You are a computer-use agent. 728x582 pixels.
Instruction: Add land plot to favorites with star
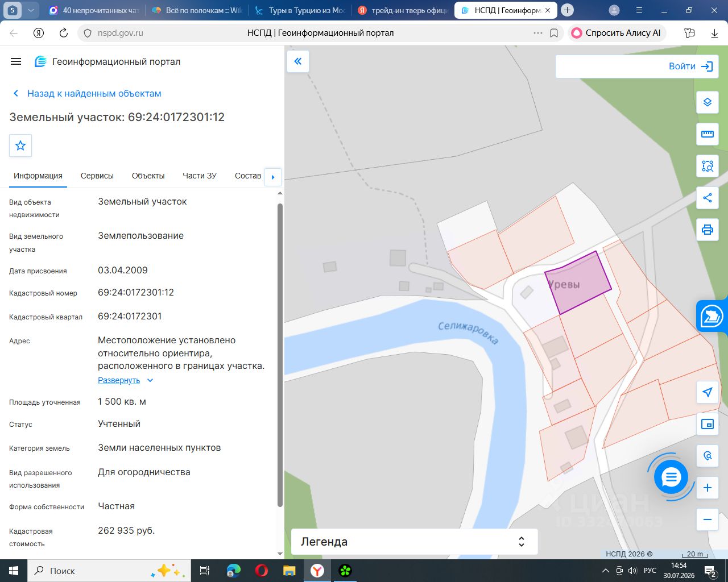pyautogui.click(x=20, y=145)
